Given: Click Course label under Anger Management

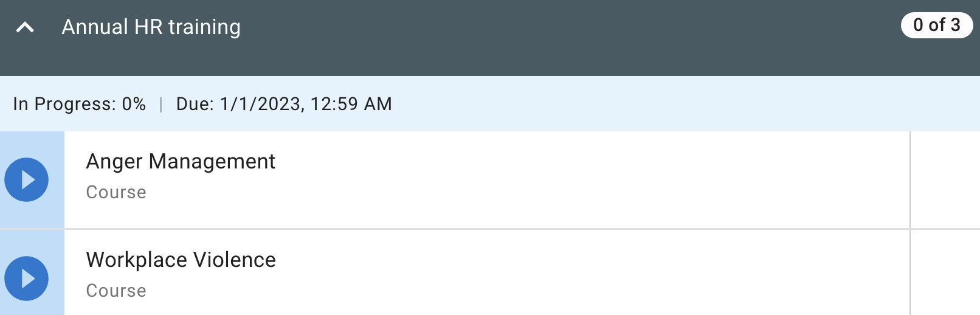Looking at the screenshot, I should (116, 192).
